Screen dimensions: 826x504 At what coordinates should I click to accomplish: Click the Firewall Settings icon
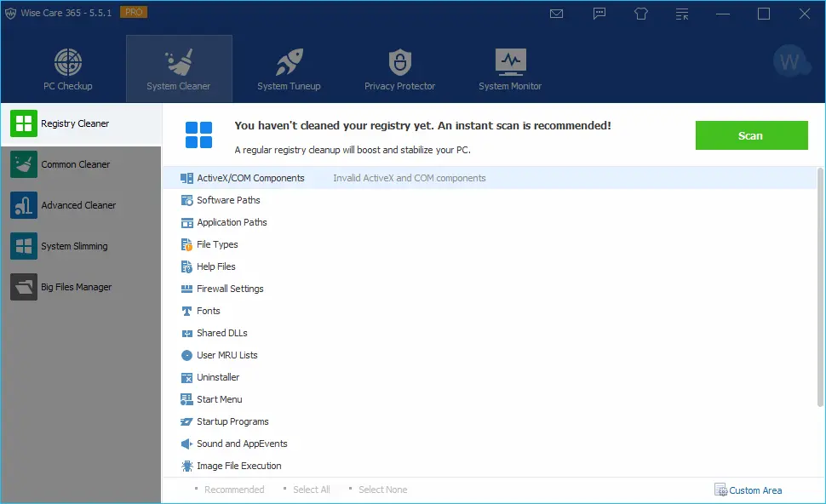point(186,289)
